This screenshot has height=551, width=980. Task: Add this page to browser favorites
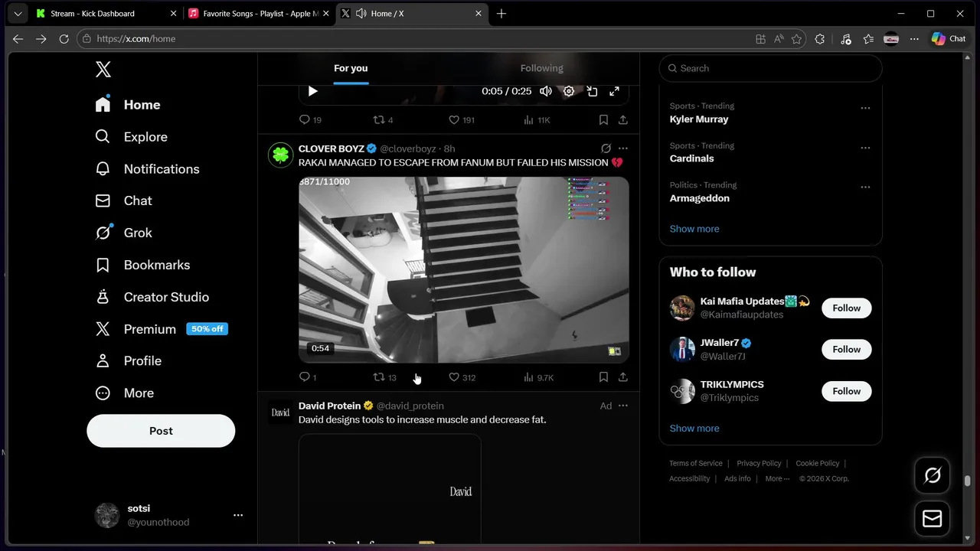point(797,39)
